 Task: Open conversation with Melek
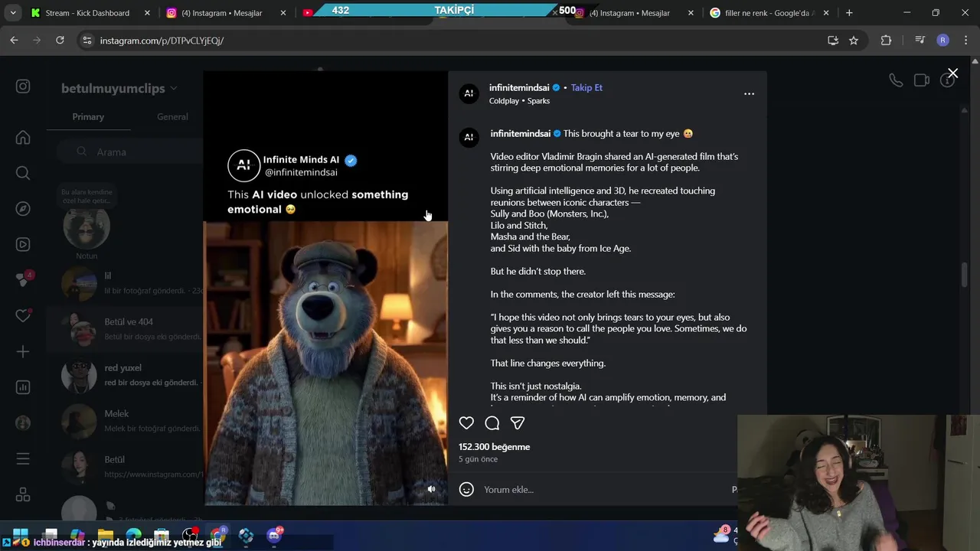tap(124, 421)
